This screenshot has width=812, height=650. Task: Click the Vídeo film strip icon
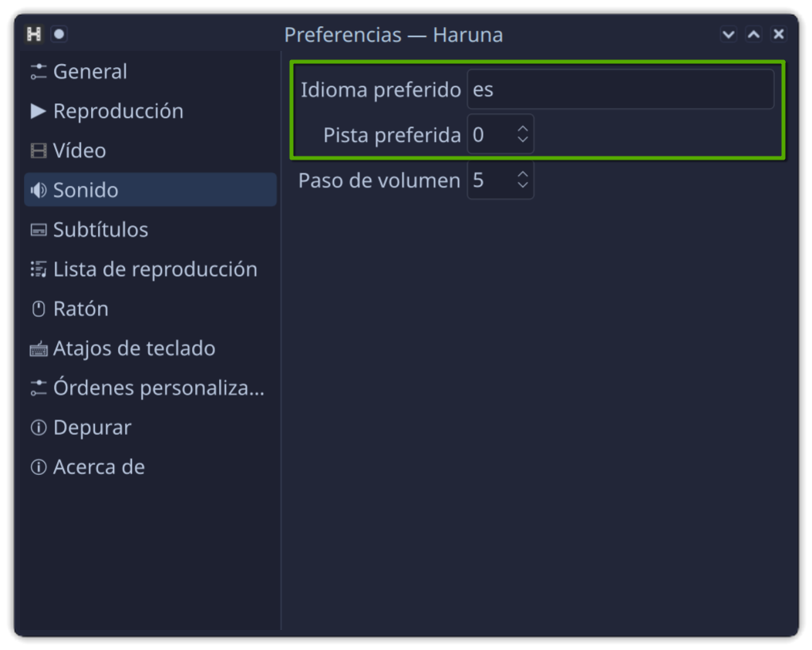[39, 151]
